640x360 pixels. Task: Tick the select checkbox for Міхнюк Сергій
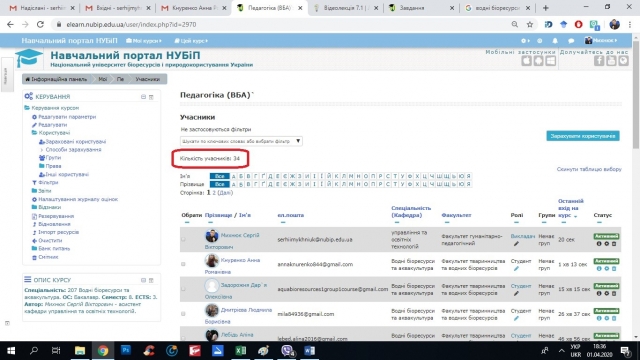(183, 240)
